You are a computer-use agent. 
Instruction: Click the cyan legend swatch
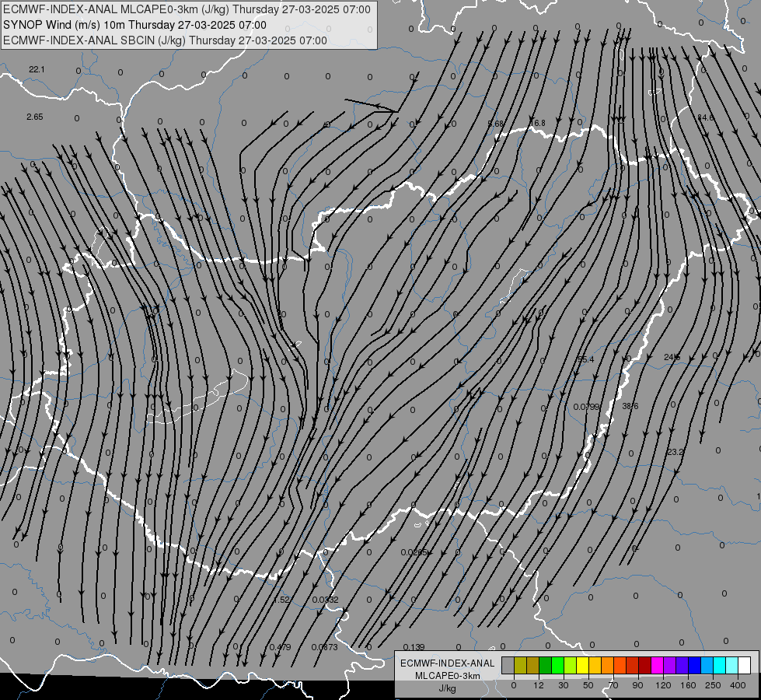(721, 665)
